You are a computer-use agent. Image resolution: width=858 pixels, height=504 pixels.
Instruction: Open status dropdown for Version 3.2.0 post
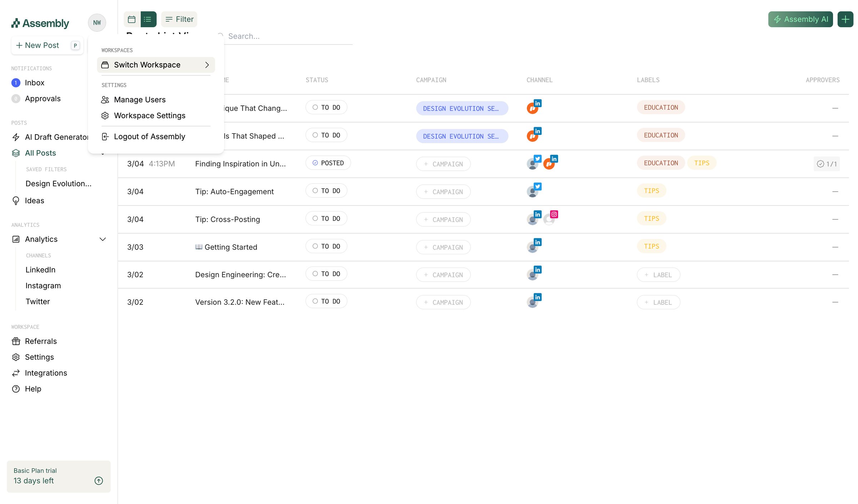point(326,301)
